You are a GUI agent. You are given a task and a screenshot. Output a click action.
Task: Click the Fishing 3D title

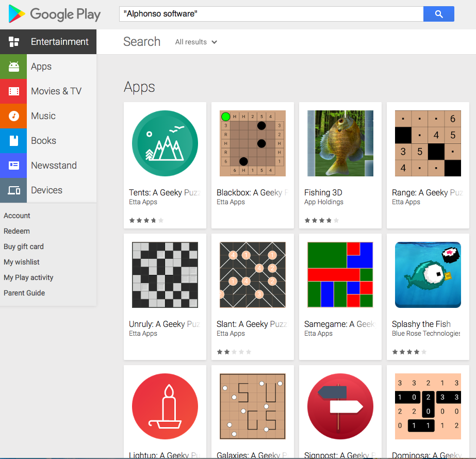pos(323,192)
